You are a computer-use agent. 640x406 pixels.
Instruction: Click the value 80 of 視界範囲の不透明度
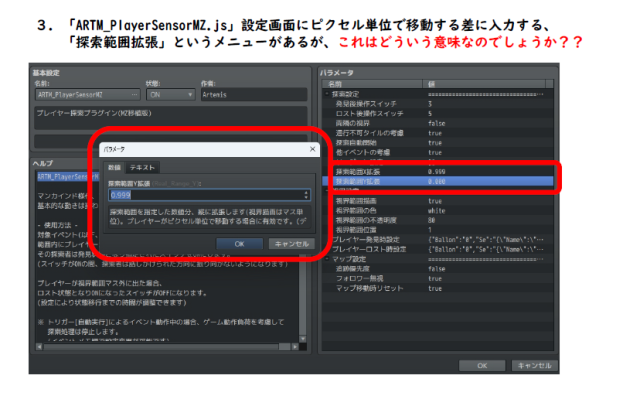point(431,220)
